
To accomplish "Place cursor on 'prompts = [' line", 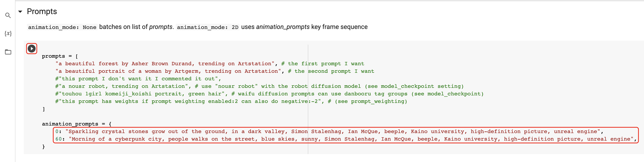I will pyautogui.click(x=60, y=56).
